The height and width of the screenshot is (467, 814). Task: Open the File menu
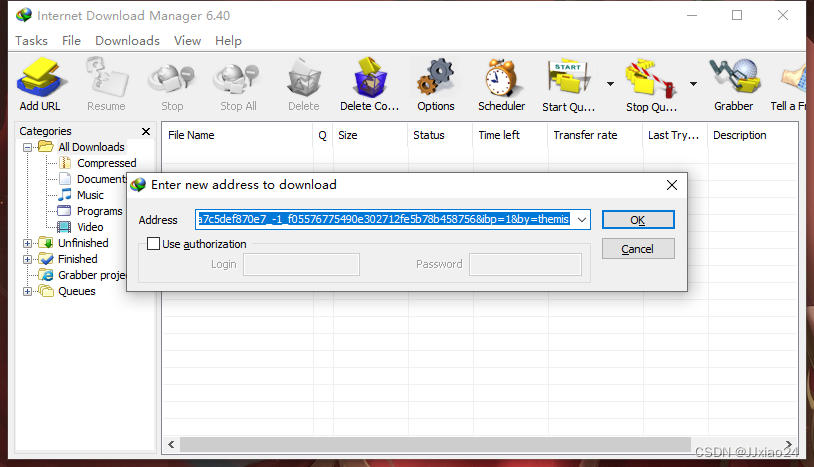pos(71,40)
